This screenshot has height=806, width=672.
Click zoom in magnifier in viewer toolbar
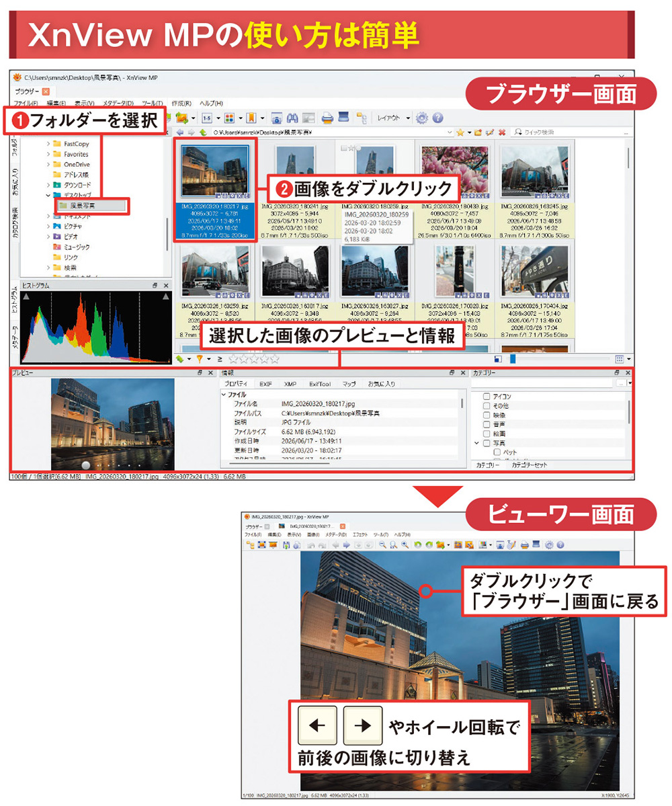point(405,545)
